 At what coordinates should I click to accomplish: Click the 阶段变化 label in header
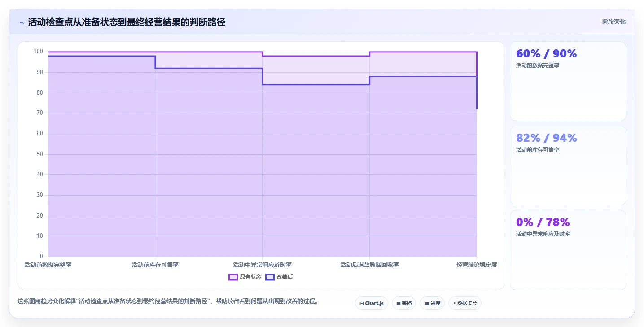[613, 22]
